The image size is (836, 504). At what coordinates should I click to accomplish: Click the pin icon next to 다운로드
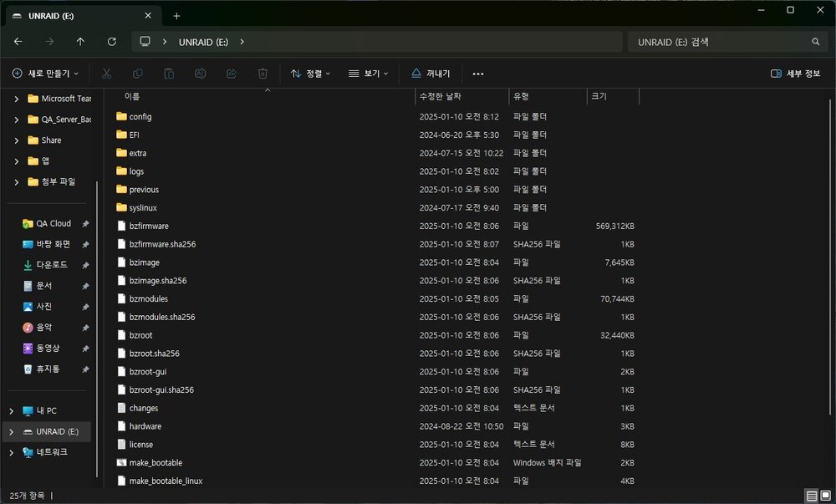pyautogui.click(x=85, y=265)
